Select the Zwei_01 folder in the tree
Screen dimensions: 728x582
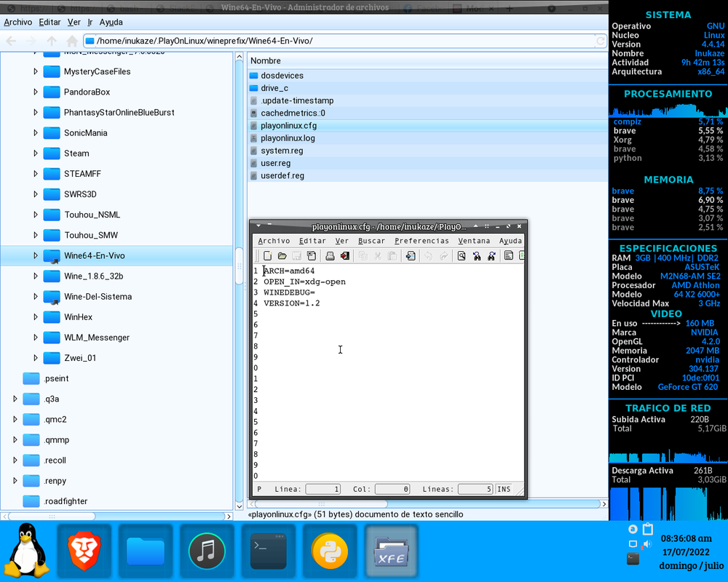click(80, 358)
